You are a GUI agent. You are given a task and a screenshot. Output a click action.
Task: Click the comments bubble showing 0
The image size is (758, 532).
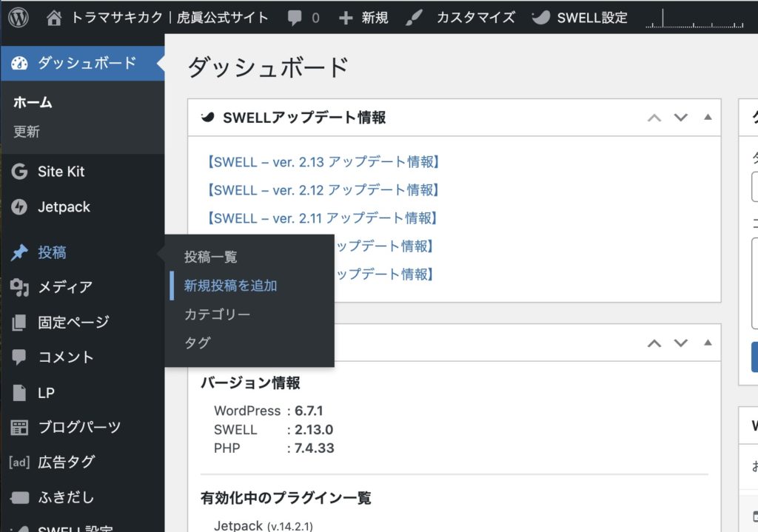click(x=298, y=17)
